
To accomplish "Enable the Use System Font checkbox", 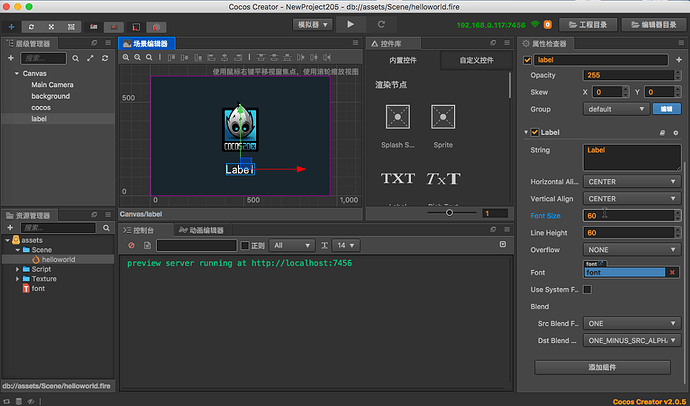I will pos(588,290).
